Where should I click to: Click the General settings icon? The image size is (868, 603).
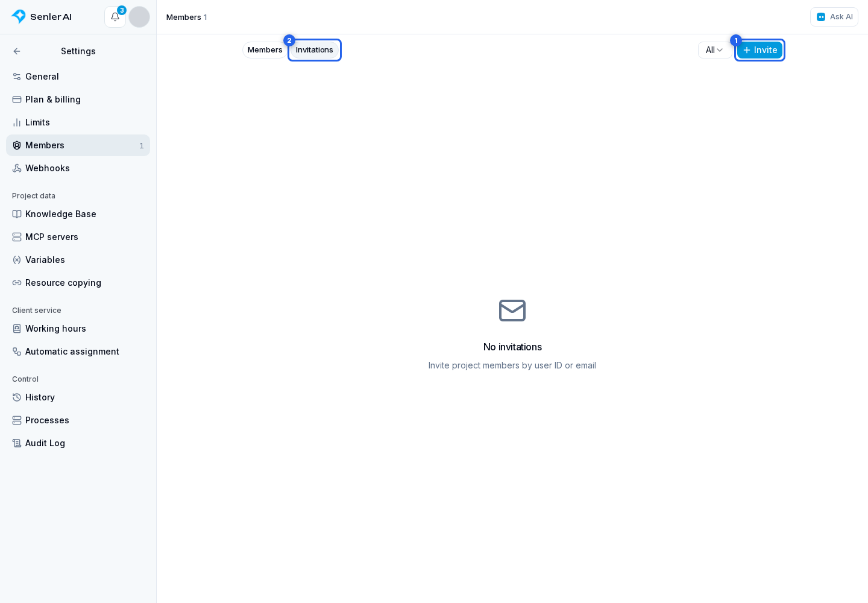tap(17, 77)
